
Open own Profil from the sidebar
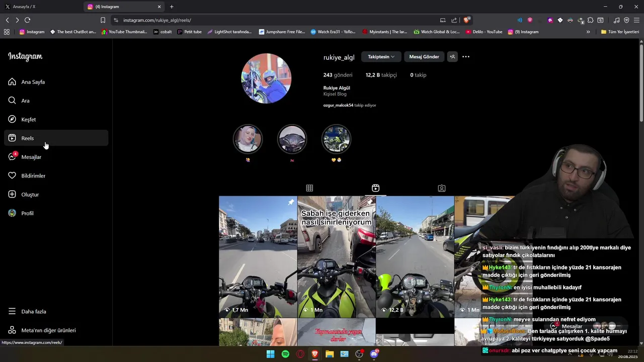point(56,213)
